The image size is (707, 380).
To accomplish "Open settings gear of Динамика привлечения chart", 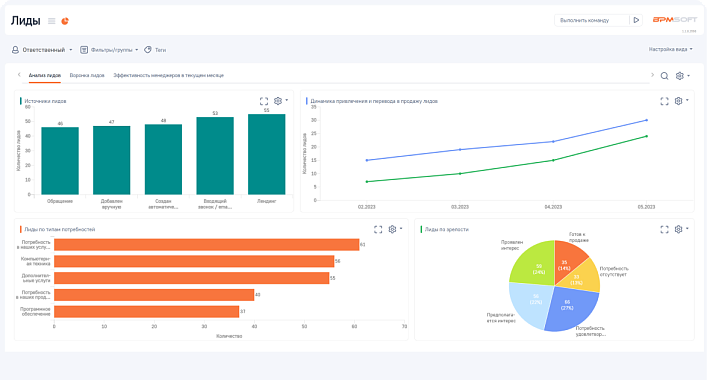I will coord(679,101).
